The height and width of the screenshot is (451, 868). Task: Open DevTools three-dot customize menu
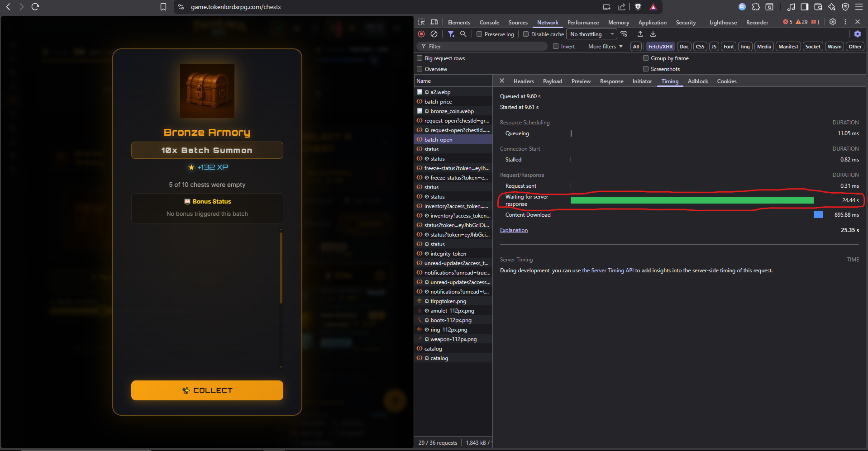coord(845,22)
